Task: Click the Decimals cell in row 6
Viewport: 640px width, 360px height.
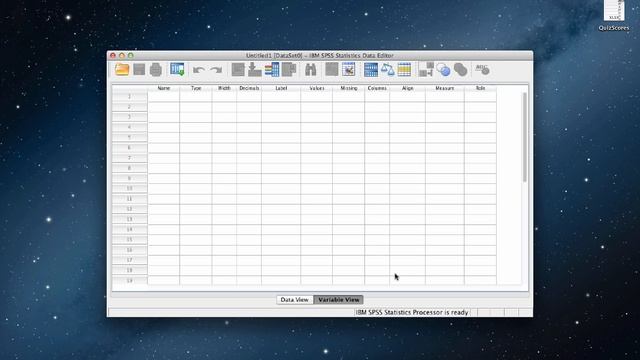Action: [249, 147]
